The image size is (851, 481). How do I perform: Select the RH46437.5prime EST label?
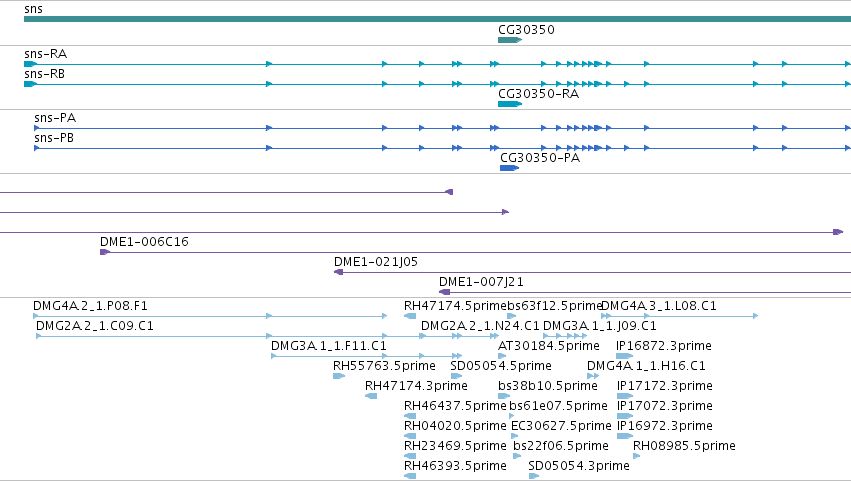click(x=455, y=406)
